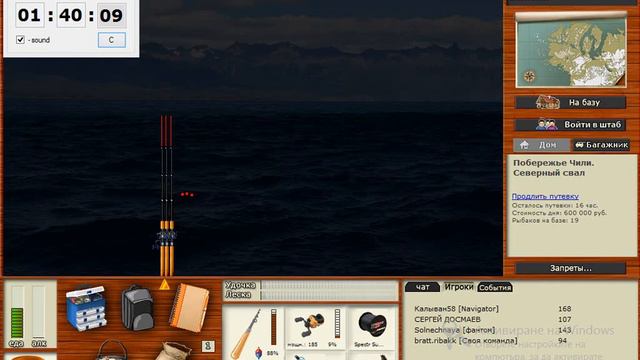Viewport: 640px width, 360px height.
Task: Open the Chile coast map thumbnail
Action: tap(571, 50)
